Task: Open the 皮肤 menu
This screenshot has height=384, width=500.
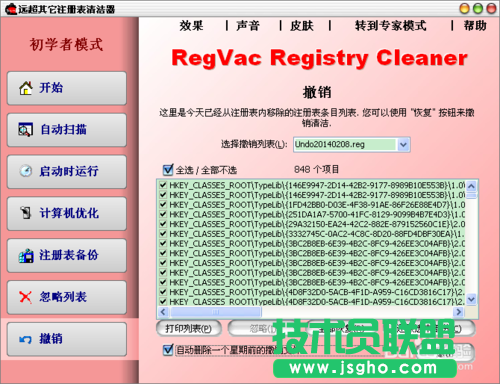Action: pos(302,26)
